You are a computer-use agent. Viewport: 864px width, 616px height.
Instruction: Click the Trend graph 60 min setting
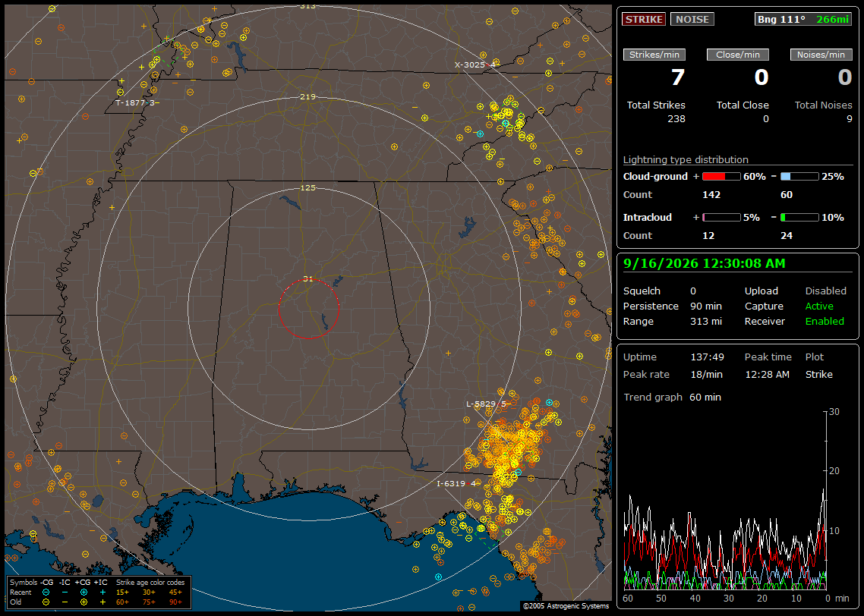click(x=672, y=397)
